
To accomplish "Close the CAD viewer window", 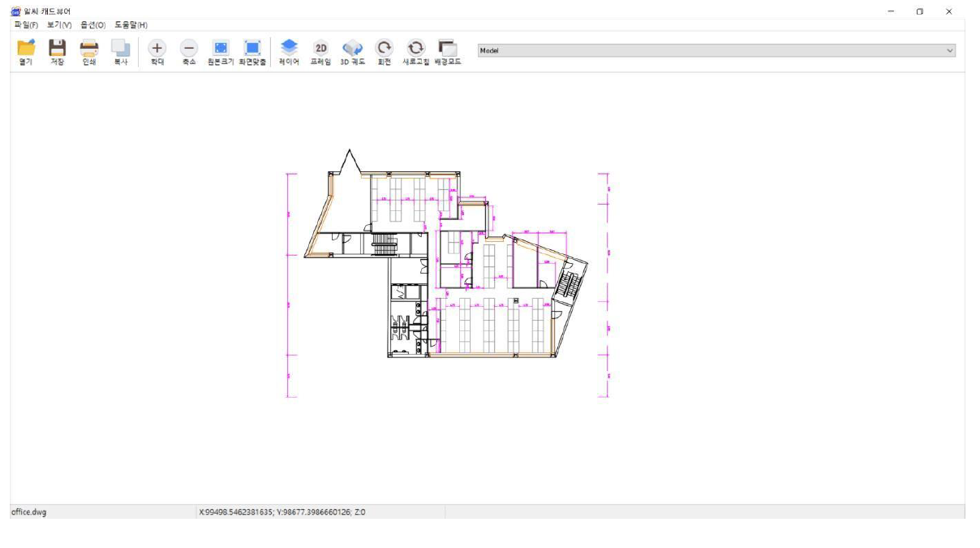I will click(948, 11).
